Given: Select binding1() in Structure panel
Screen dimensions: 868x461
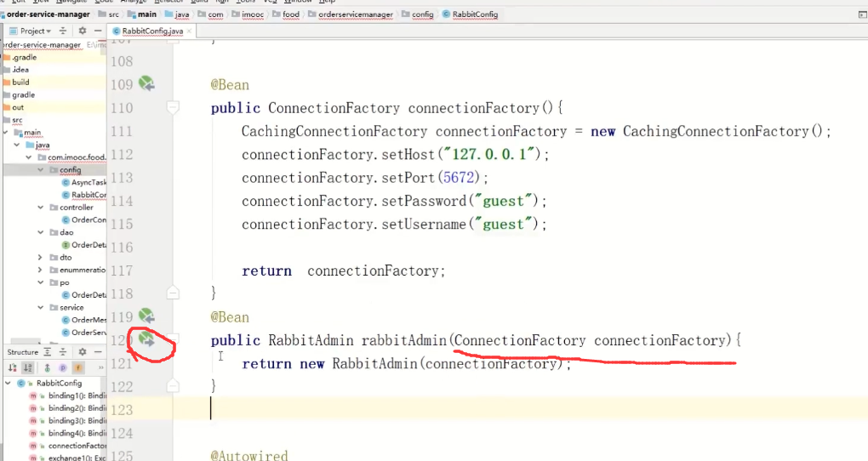Looking at the screenshot, I should tap(67, 396).
